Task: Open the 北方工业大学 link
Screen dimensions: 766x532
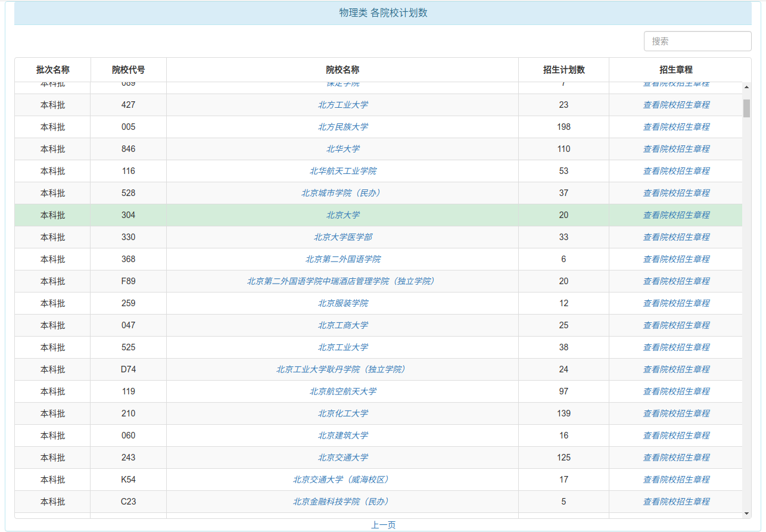Action: point(342,105)
